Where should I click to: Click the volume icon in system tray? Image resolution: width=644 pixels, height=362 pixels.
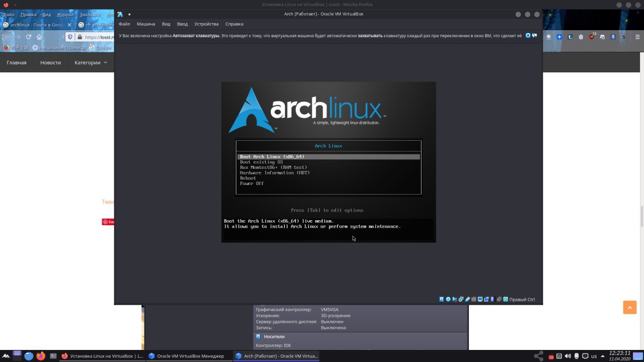[x=568, y=356]
